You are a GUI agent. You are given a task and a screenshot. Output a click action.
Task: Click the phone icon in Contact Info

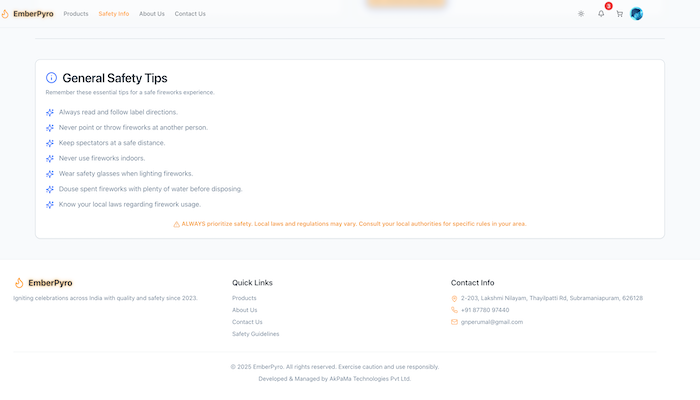[454, 310]
